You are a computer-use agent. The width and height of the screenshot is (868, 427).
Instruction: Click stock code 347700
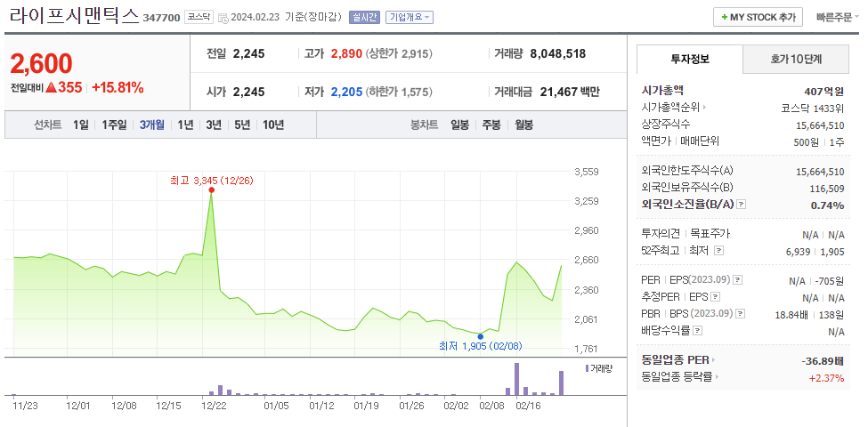(161, 18)
